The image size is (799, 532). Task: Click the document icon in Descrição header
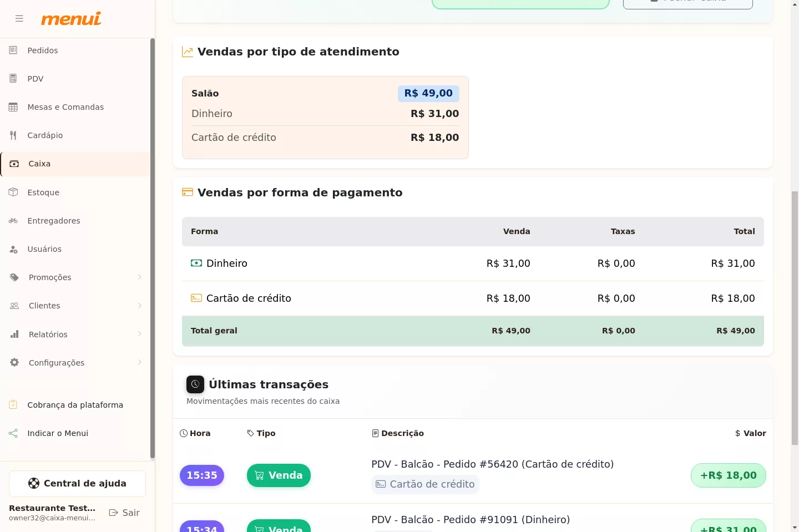[375, 433]
